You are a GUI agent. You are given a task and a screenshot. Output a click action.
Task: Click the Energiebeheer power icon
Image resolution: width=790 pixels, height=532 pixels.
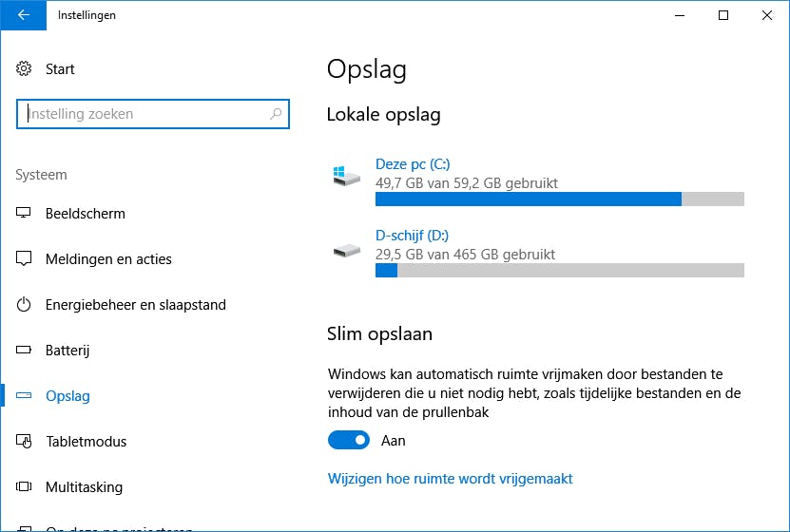25,305
